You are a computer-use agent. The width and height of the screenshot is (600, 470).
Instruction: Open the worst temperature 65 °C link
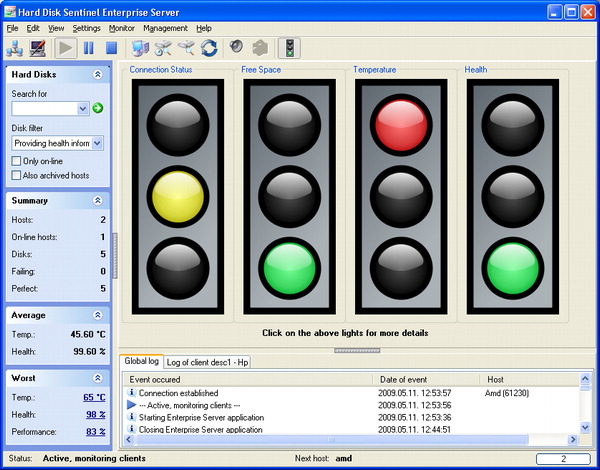(x=94, y=397)
